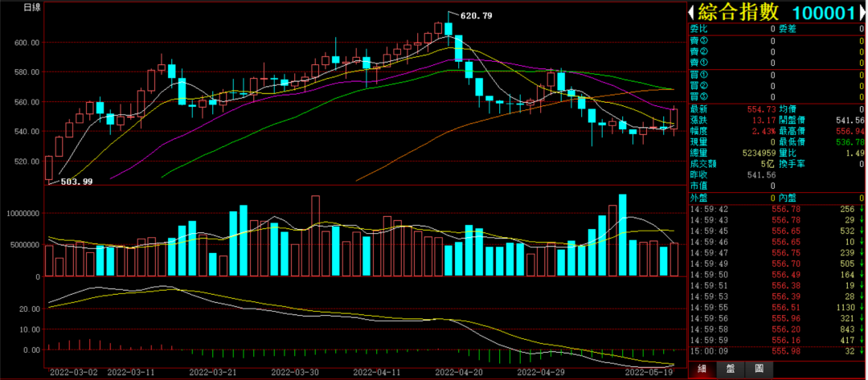Click the 開盤價 value 541.56

tap(850, 120)
